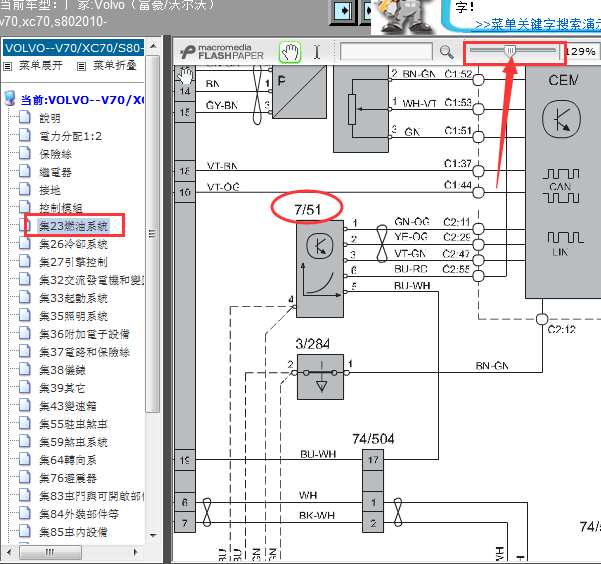Image resolution: width=601 pixels, height=564 pixels.
Task: Open 集59煞車系統 in the tree
Action: (74, 442)
